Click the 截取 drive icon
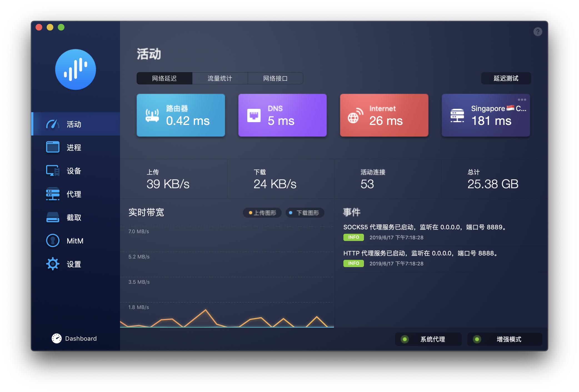The image size is (579, 392). (53, 217)
